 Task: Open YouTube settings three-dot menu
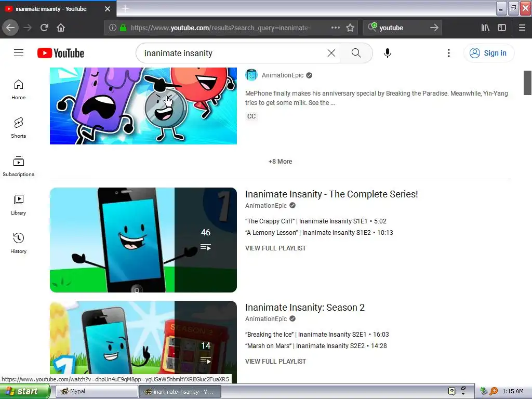pyautogui.click(x=448, y=53)
